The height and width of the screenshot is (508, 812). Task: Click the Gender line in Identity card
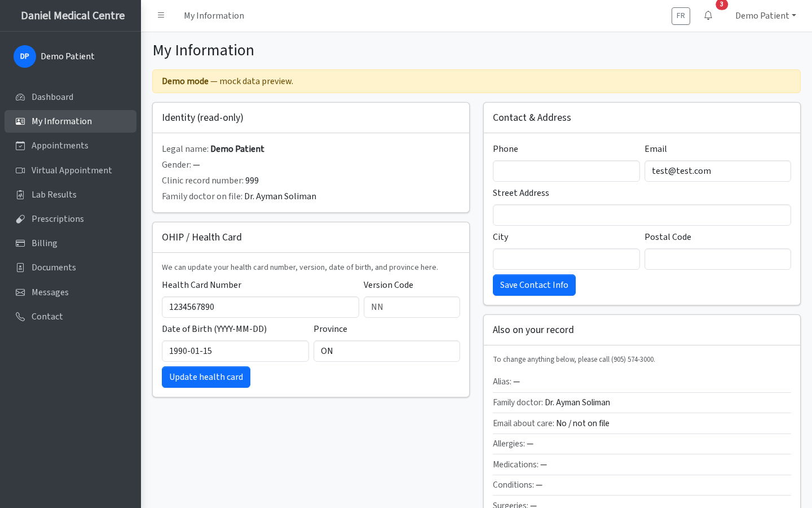tap(181, 165)
